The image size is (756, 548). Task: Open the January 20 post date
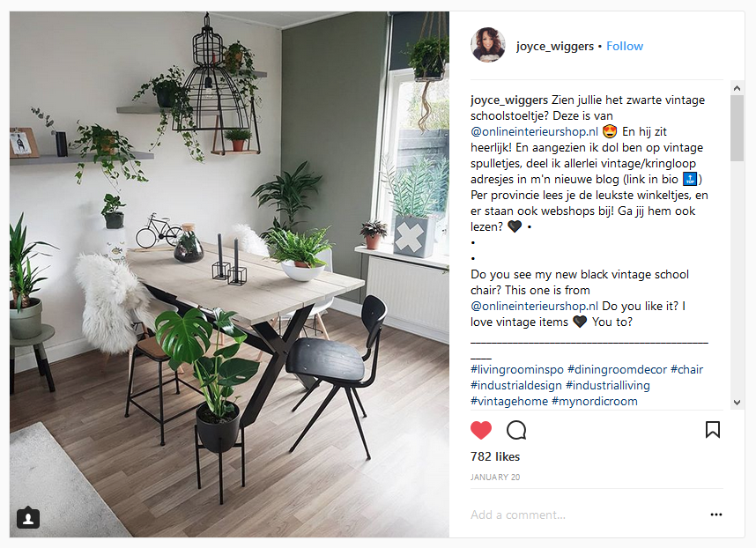(495, 478)
